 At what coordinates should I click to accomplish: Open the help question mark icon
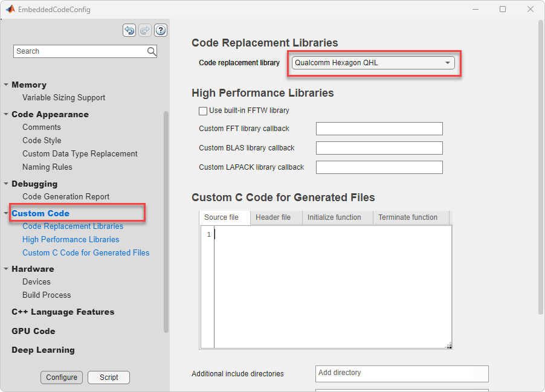[161, 30]
